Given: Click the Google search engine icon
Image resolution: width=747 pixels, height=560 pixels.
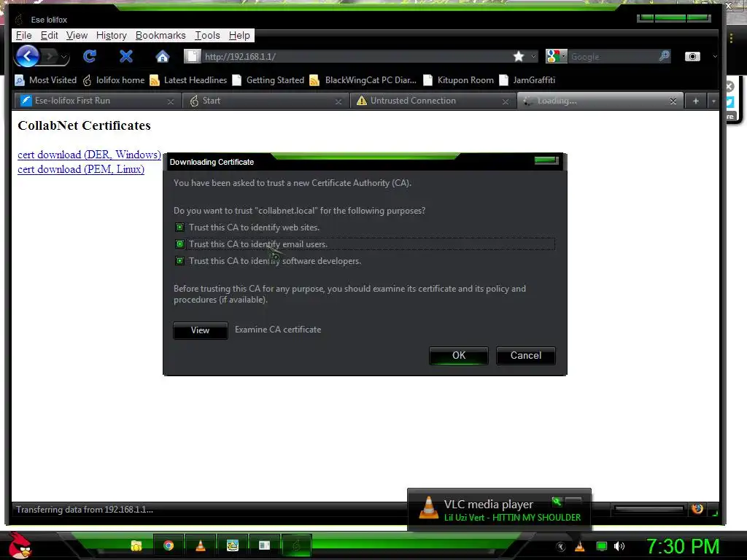Looking at the screenshot, I should point(553,57).
